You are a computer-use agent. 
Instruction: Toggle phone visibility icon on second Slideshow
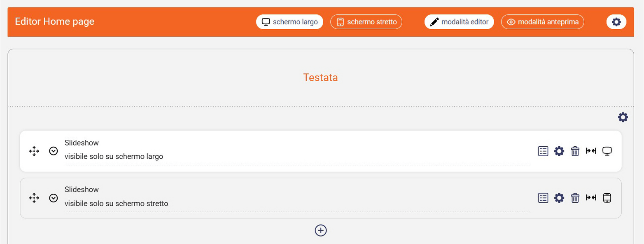click(x=607, y=198)
